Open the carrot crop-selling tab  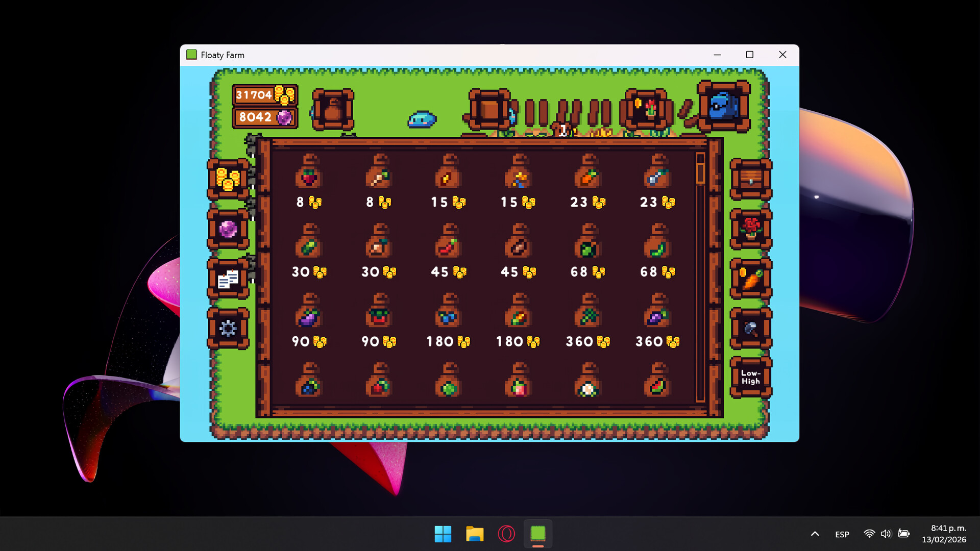(x=750, y=280)
